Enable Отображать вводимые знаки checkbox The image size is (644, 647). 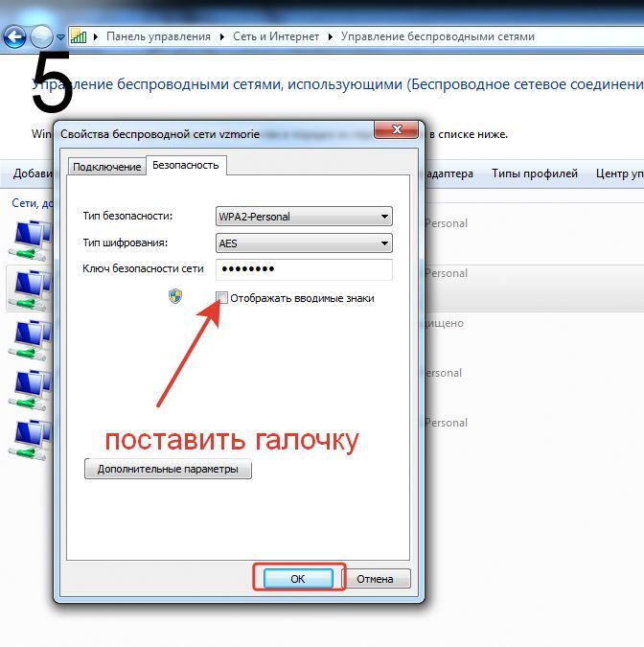(x=222, y=298)
